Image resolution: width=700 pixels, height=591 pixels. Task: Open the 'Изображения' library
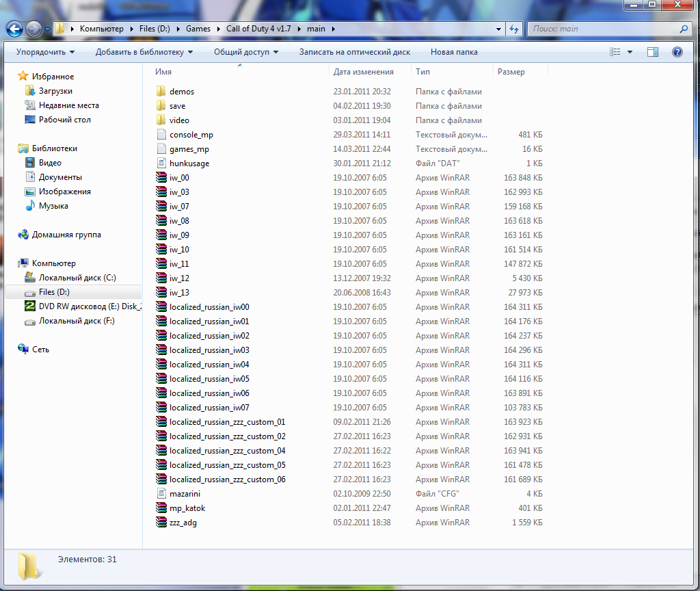point(65,192)
